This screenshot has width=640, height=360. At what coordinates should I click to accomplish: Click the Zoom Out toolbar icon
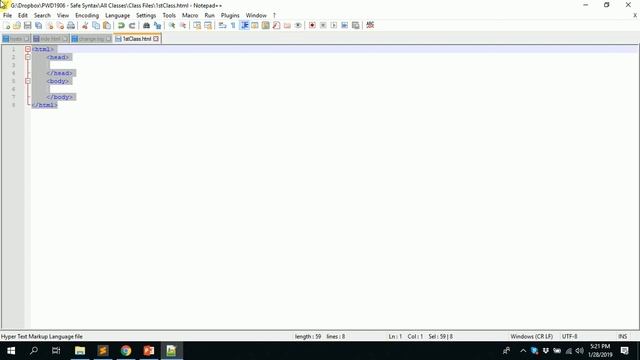tap(183, 25)
